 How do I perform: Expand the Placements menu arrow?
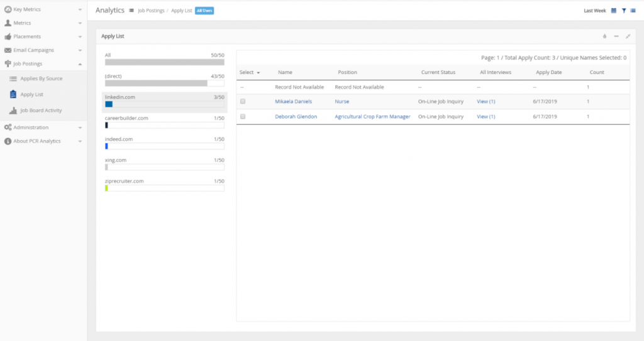click(x=80, y=37)
